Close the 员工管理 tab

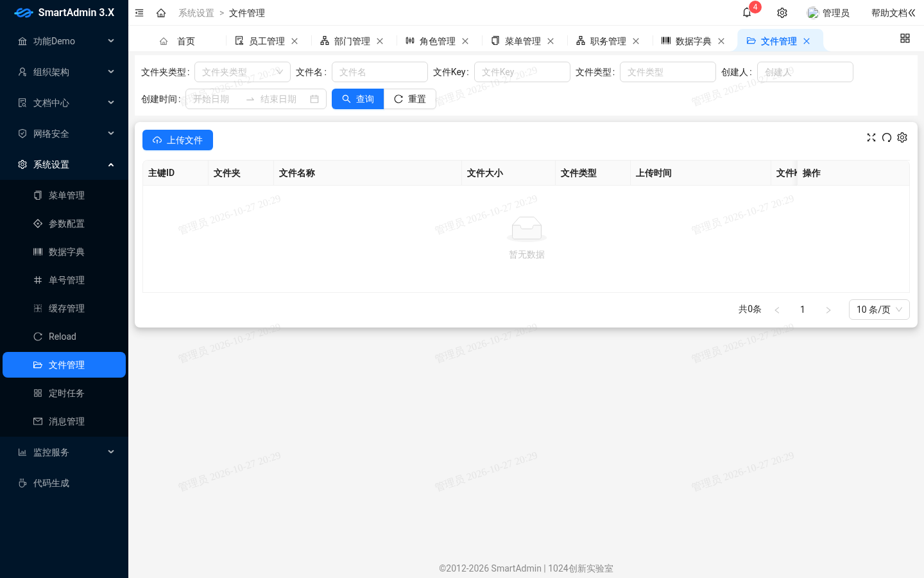click(x=295, y=41)
